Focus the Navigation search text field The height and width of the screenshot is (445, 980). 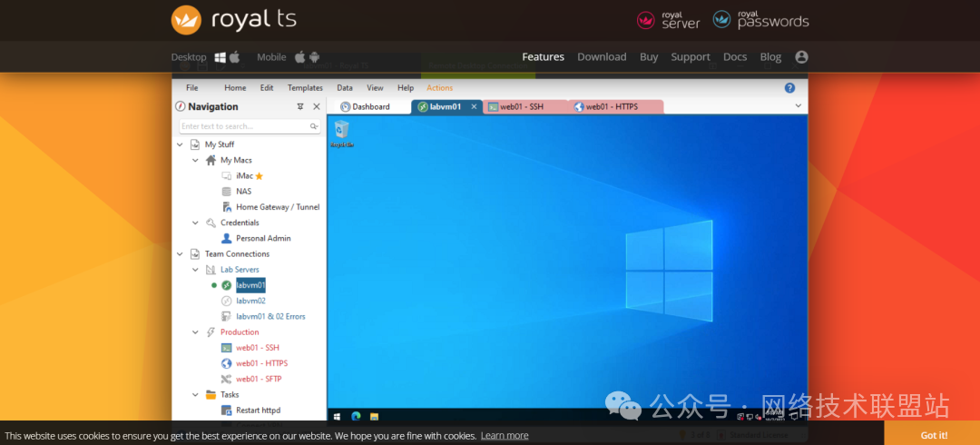pyautogui.click(x=250, y=126)
